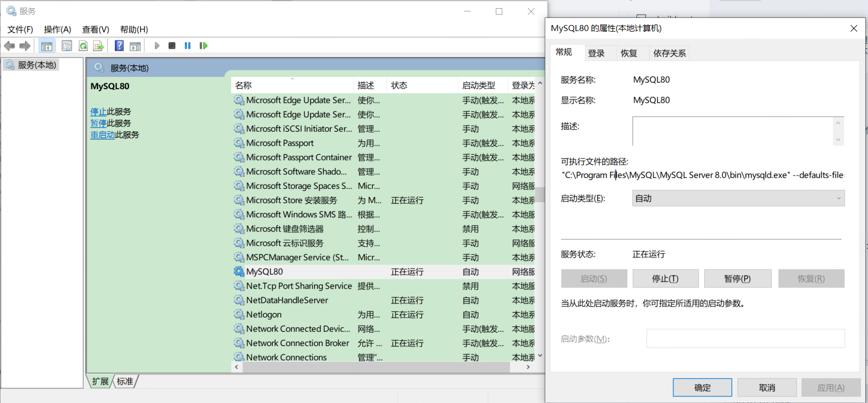Click the gear icon beside MySQL80 row
The height and width of the screenshot is (403, 868).
click(239, 271)
